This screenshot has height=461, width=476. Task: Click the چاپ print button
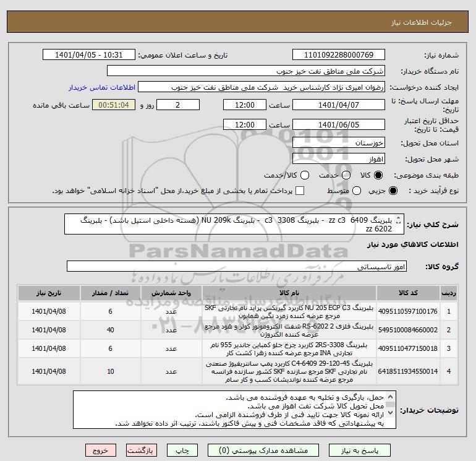182,450
